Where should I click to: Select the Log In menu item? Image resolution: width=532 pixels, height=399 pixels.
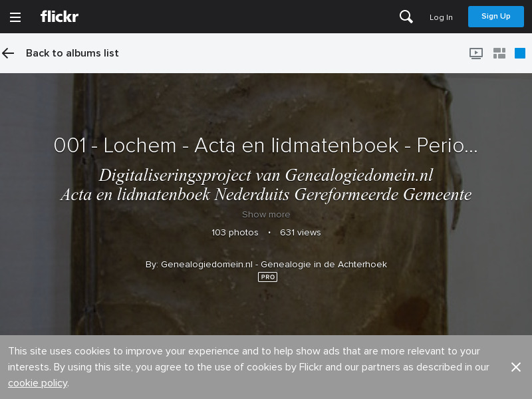click(441, 17)
